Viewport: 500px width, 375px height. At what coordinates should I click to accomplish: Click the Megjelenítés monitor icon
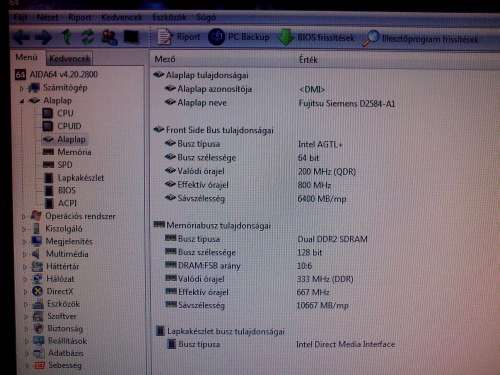[x=37, y=241]
